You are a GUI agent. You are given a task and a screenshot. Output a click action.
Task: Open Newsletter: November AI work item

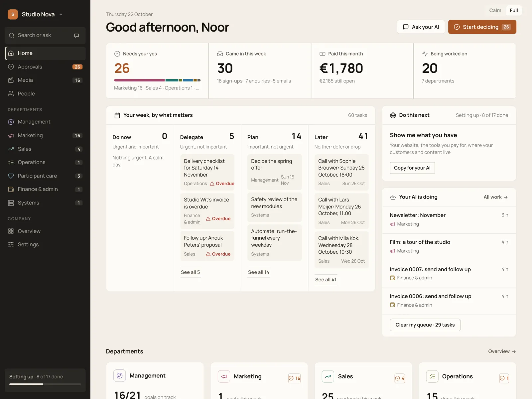[x=449, y=220]
